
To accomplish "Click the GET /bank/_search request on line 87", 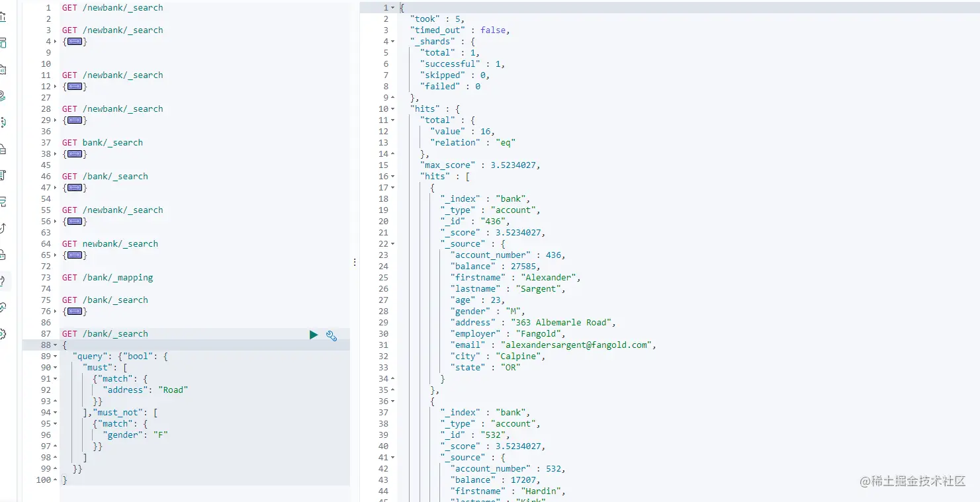I will [105, 334].
